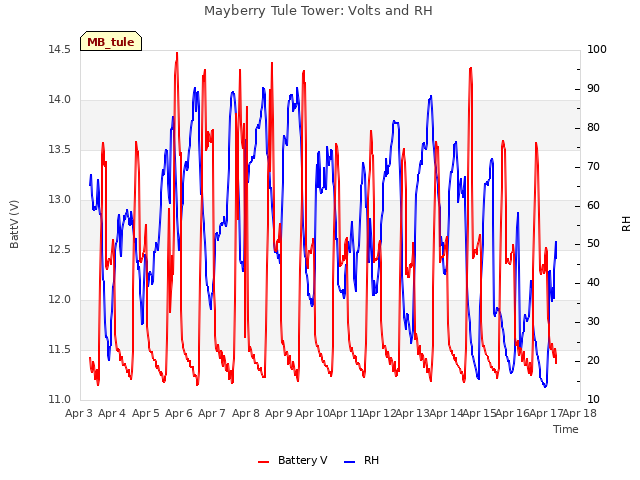The height and width of the screenshot is (480, 640).
Task: Click the MB_tule annotation label
Action: tap(111, 42)
